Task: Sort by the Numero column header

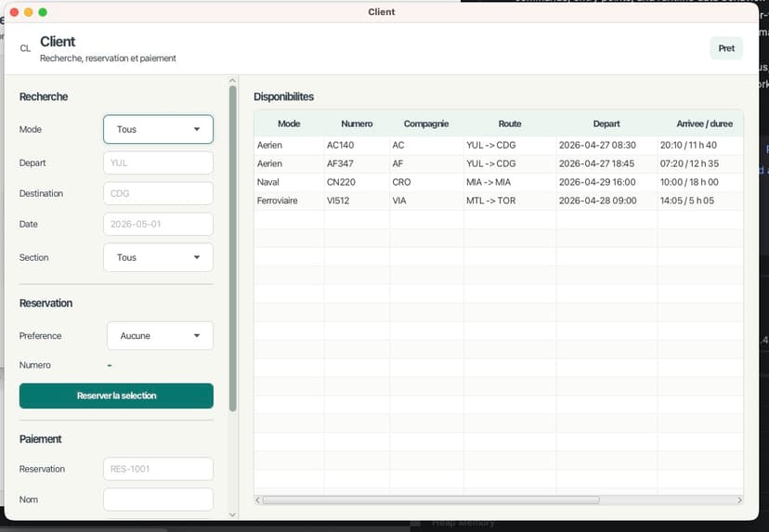Action: (357, 123)
